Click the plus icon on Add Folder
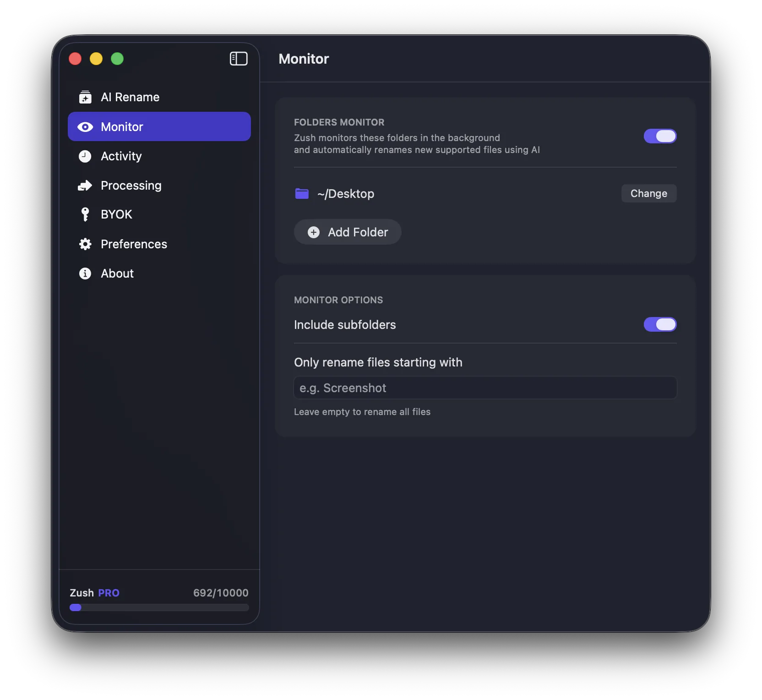 [x=313, y=232]
